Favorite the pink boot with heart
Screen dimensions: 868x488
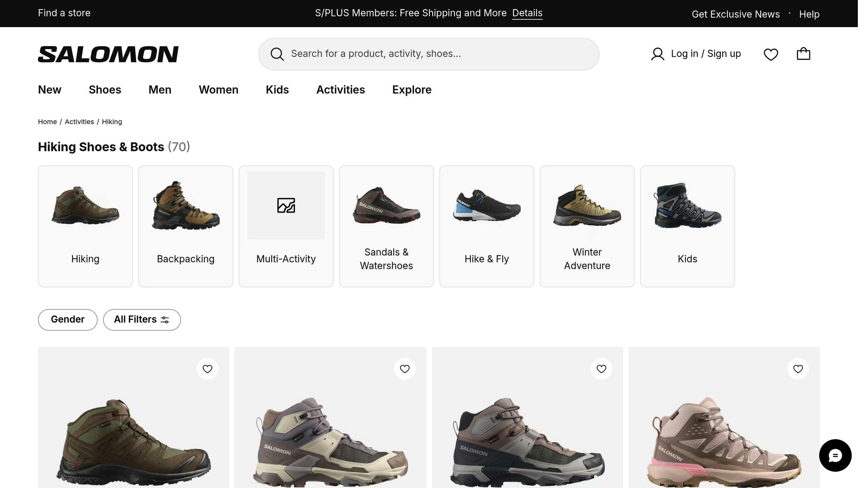(x=798, y=369)
